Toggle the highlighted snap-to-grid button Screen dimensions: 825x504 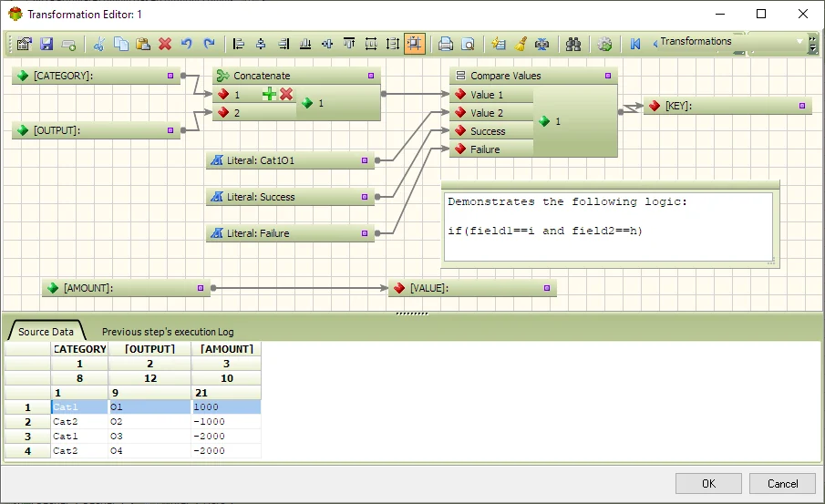click(415, 44)
